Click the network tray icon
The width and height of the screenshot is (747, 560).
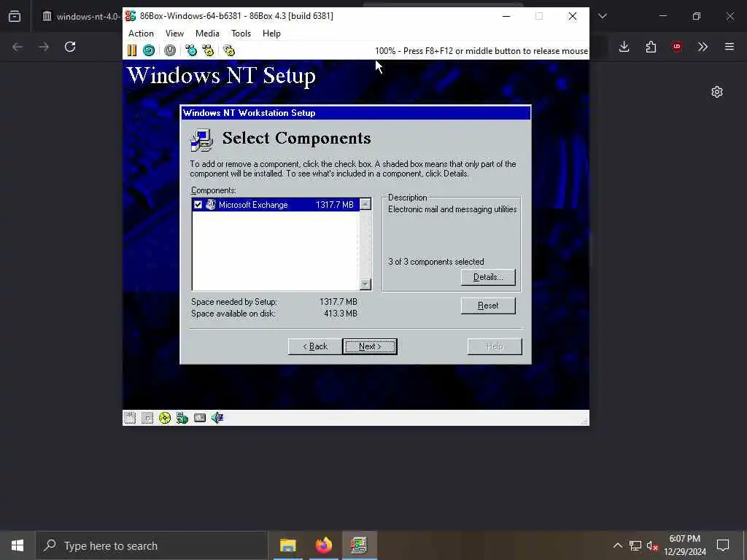635,545
